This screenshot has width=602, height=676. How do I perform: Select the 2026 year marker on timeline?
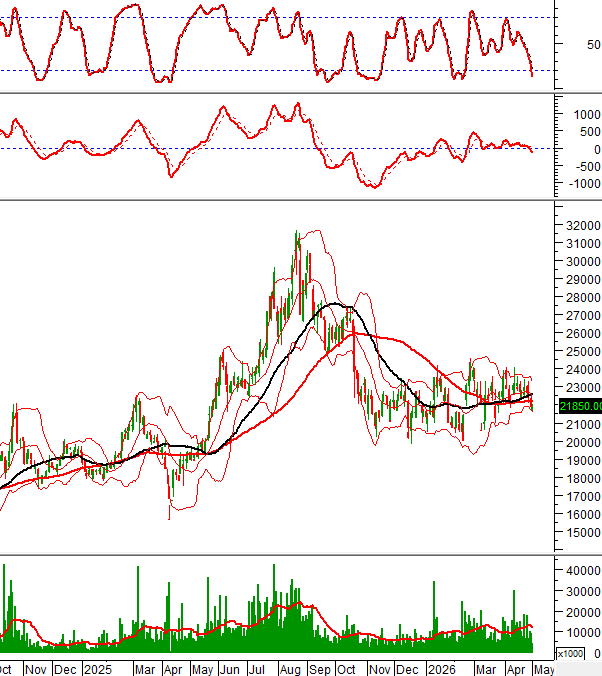(442, 670)
